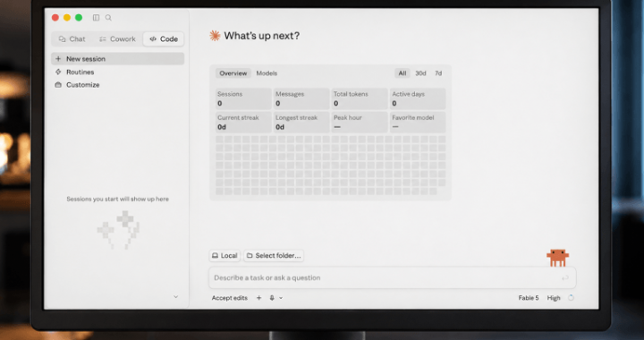Open the Local environment selector
The image size is (644, 340).
(x=225, y=255)
